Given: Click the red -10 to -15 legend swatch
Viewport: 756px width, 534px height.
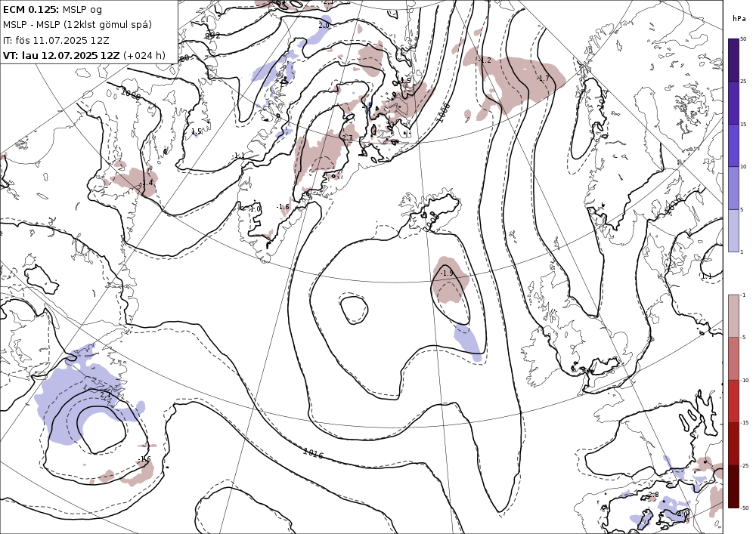Looking at the screenshot, I should tap(733, 401).
